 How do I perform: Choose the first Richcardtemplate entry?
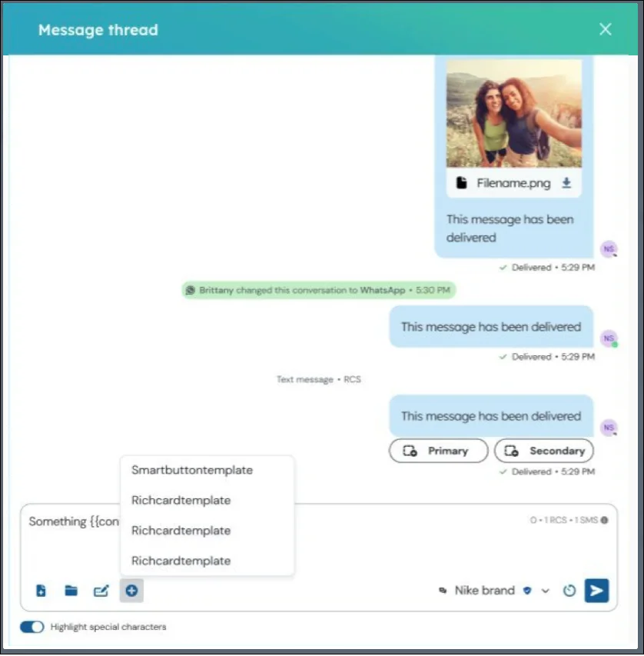181,500
